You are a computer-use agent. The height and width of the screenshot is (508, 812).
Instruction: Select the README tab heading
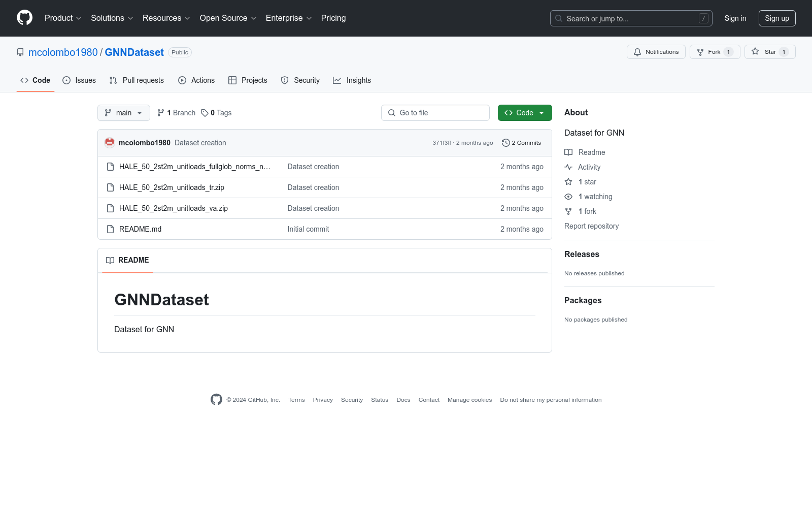click(x=127, y=260)
